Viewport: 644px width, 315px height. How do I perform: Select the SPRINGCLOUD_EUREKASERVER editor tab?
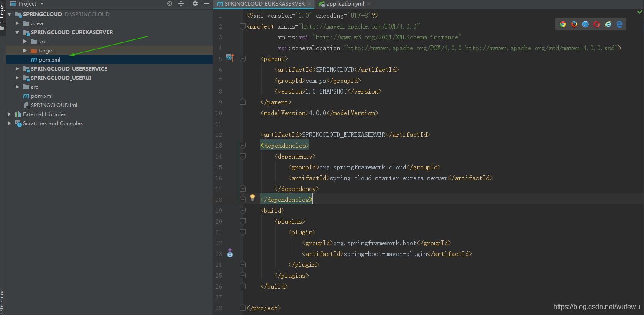click(264, 4)
